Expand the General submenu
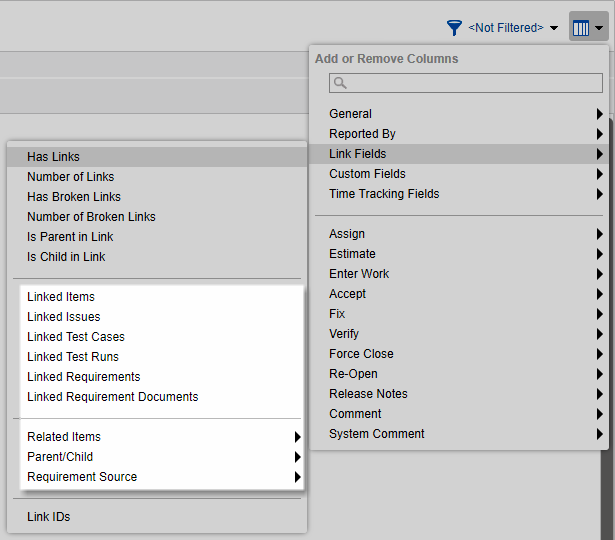Screen dimensions: 615x540 (x=350, y=114)
